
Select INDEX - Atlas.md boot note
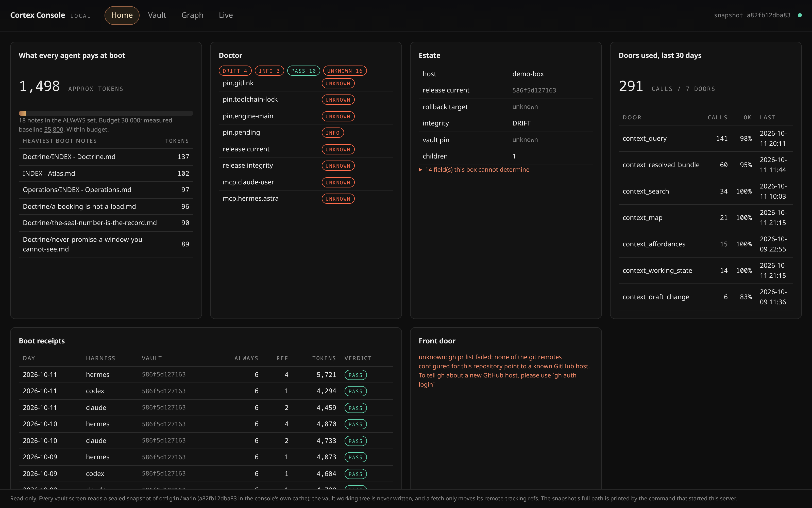(x=106, y=173)
